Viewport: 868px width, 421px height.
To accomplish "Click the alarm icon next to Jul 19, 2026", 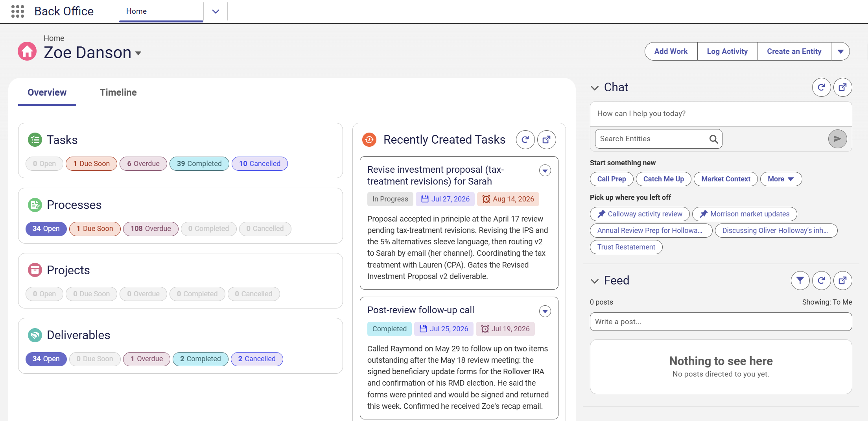I will 485,329.
